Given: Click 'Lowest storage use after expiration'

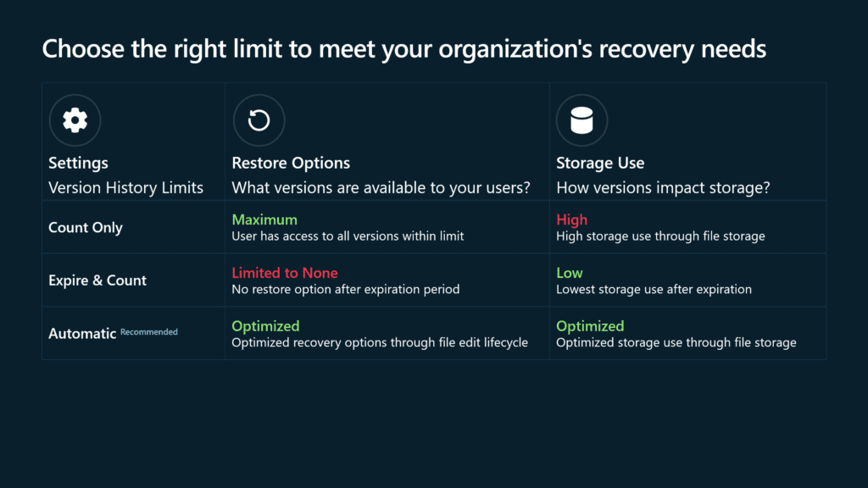Looking at the screenshot, I should [x=654, y=290].
